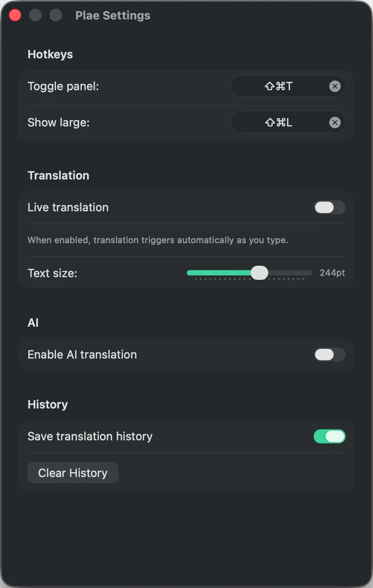Click the Plae Settings window title
Viewport: 373px width, 588px height.
(113, 15)
